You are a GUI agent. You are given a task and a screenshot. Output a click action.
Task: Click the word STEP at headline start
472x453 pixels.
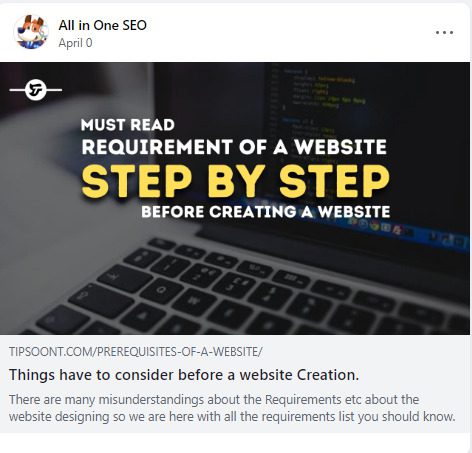[137, 182]
